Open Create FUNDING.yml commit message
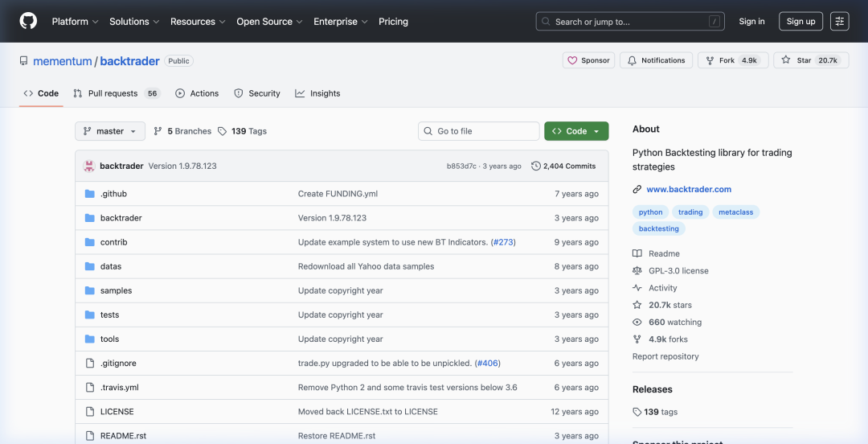The width and height of the screenshot is (868, 444). (338, 194)
